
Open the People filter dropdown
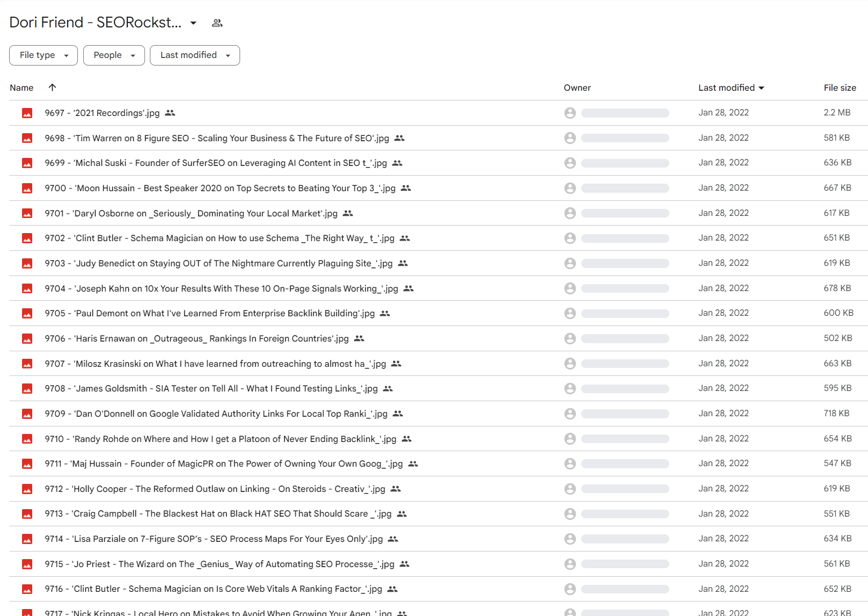[x=114, y=55]
